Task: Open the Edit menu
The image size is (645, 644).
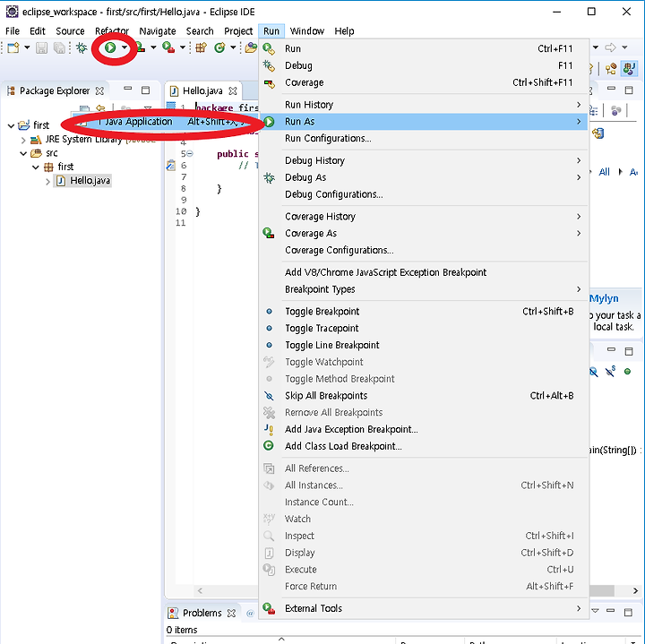Action: tap(38, 31)
